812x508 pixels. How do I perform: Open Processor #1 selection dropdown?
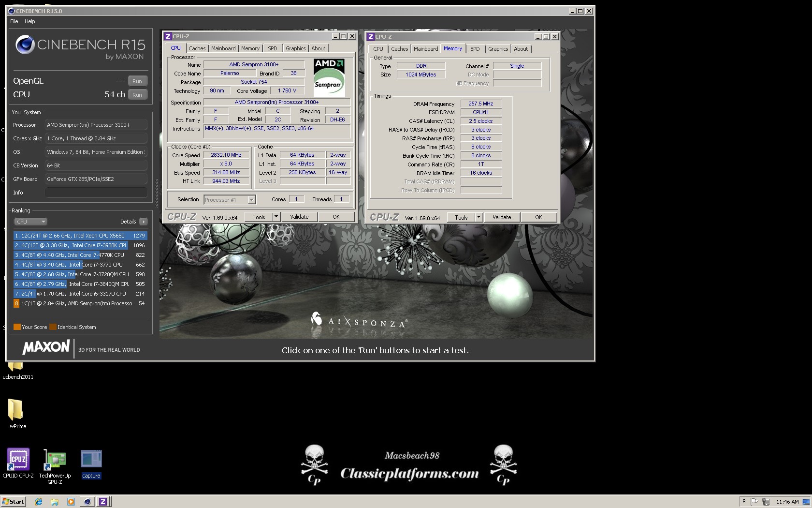(230, 200)
